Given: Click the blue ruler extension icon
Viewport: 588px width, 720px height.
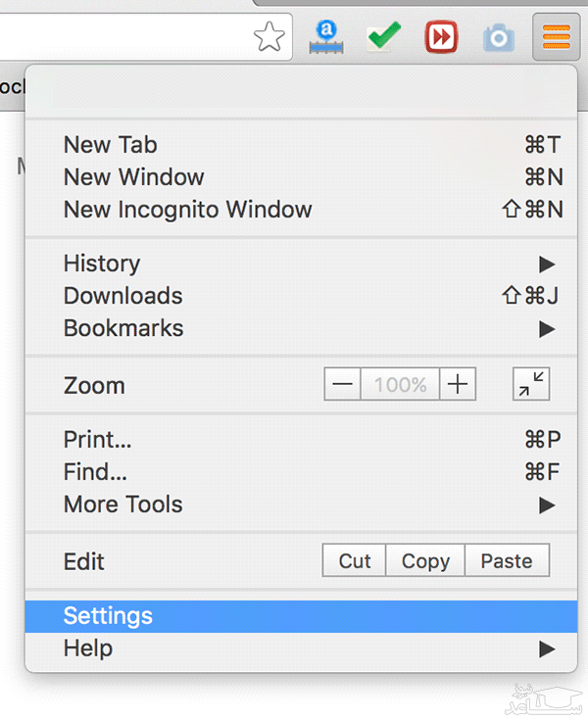Looking at the screenshot, I should (x=326, y=38).
